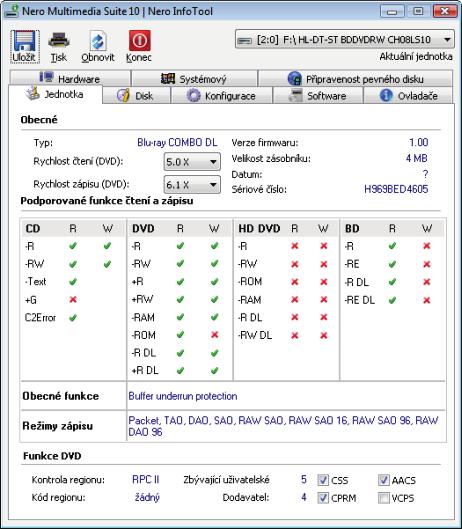Click the red Konec power icon
The image size is (462, 529).
[x=139, y=40]
